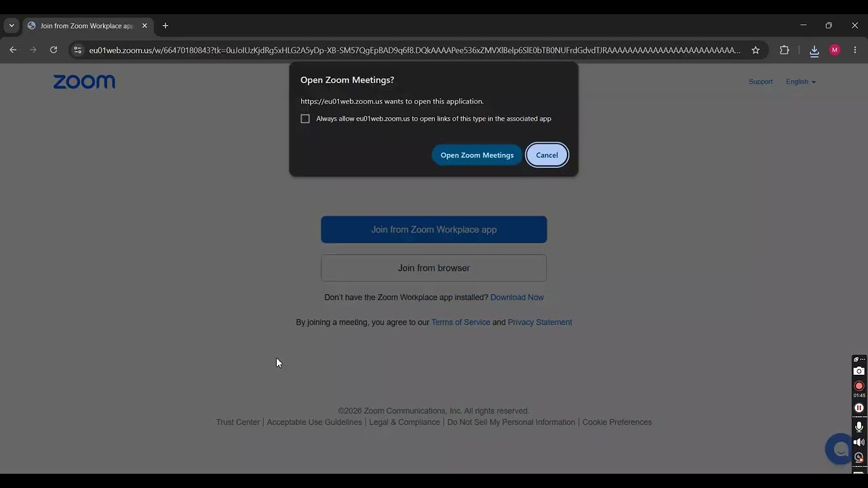The height and width of the screenshot is (488, 868).
Task: Open the Support link
Action: tap(761, 82)
